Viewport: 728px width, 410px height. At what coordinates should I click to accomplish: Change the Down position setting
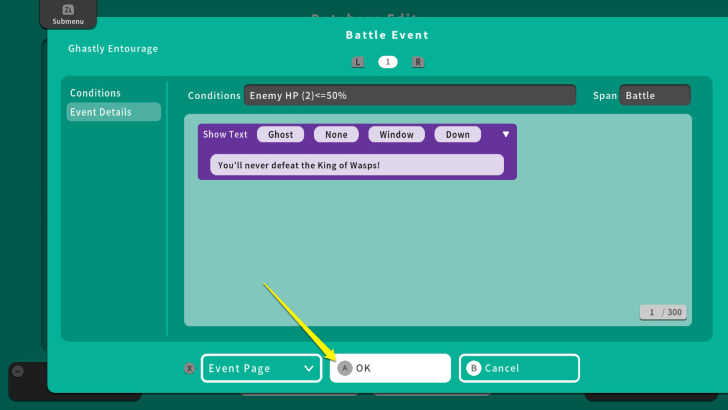(457, 134)
